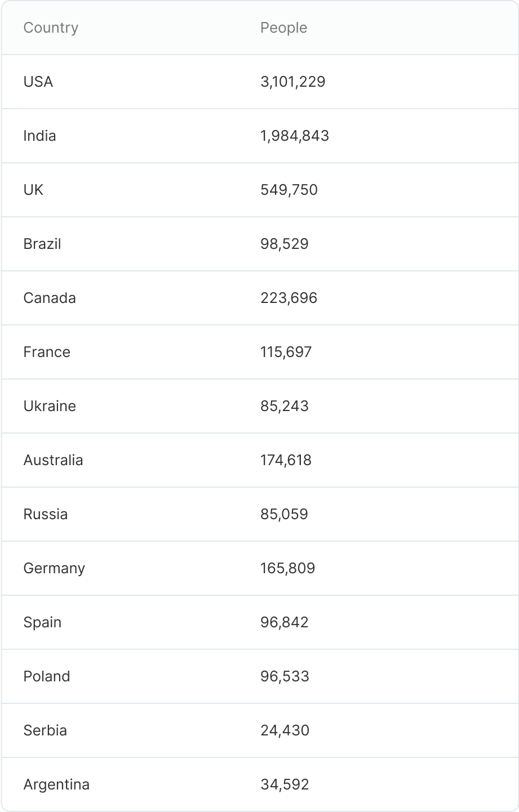Select the Ukraine entry
Viewport: 519px width, 812px height.
tap(50, 406)
